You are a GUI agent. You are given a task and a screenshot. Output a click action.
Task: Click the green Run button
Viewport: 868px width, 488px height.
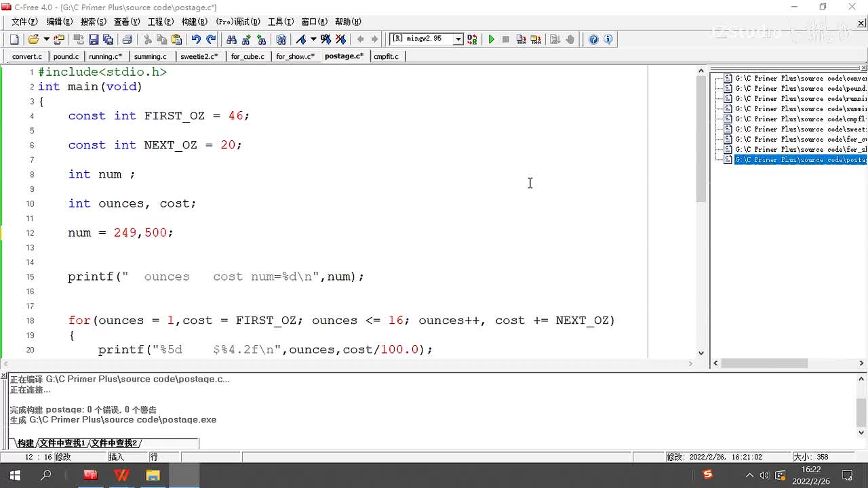492,39
